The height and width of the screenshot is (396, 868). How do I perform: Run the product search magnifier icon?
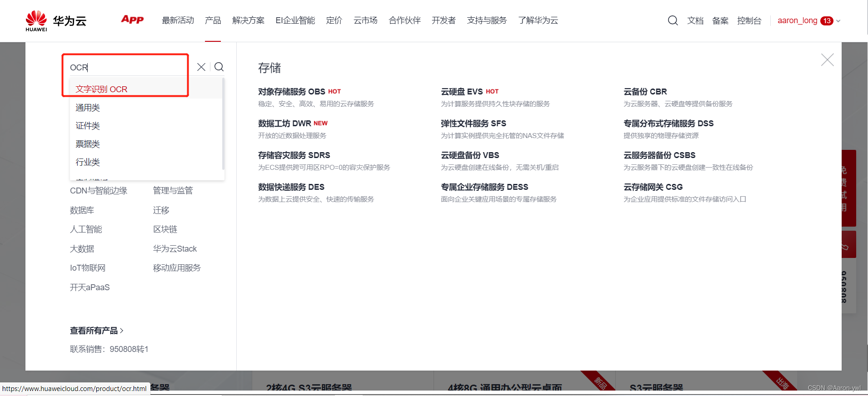tap(219, 67)
